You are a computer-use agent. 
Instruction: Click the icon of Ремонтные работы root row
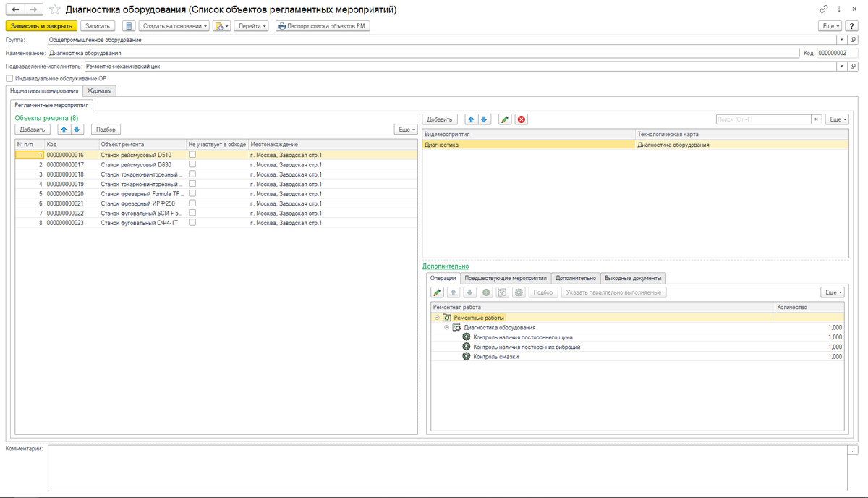447,318
